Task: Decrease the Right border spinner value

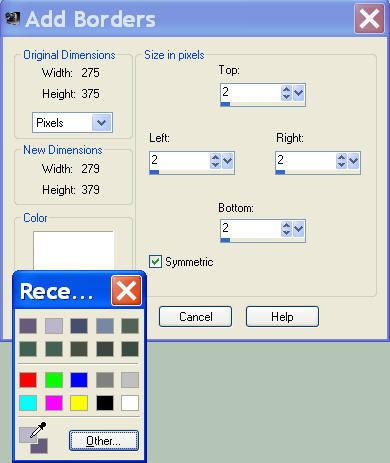Action: click(x=341, y=165)
